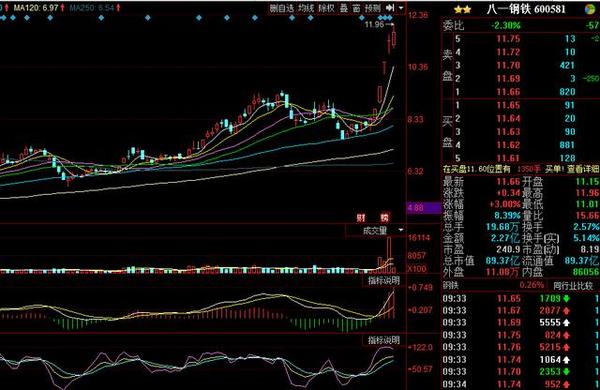The height and width of the screenshot is (390, 600).
Task: Click the first blue diamond event marker
Action: coord(2,18)
